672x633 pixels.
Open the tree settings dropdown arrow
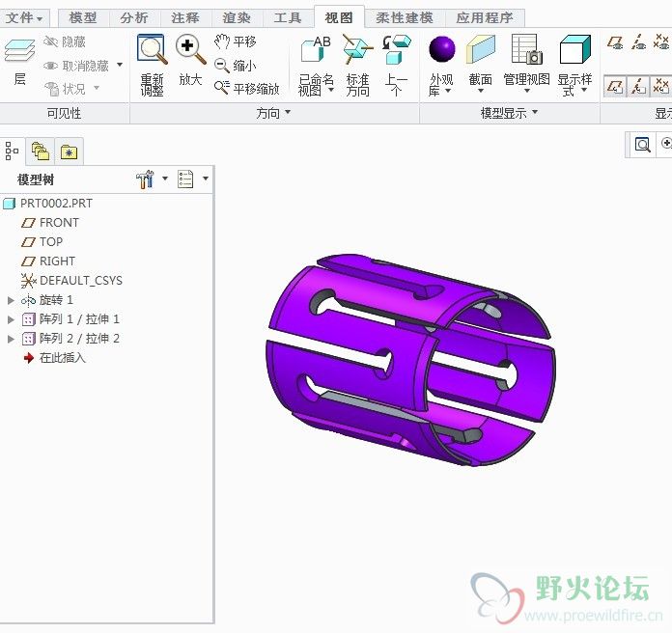pos(165,179)
